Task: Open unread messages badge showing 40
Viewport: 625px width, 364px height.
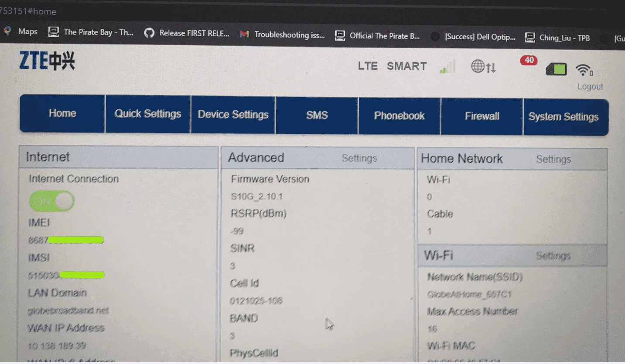Action: [529, 60]
